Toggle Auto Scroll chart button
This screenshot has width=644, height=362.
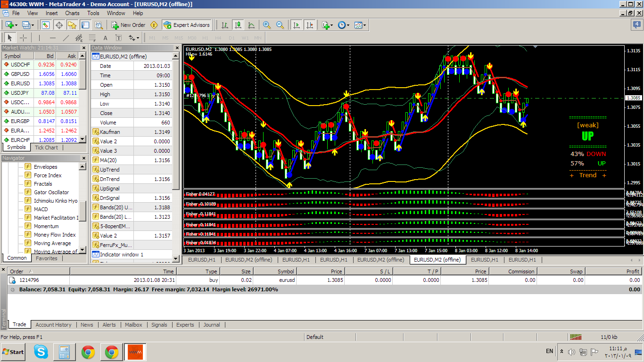coord(297,25)
